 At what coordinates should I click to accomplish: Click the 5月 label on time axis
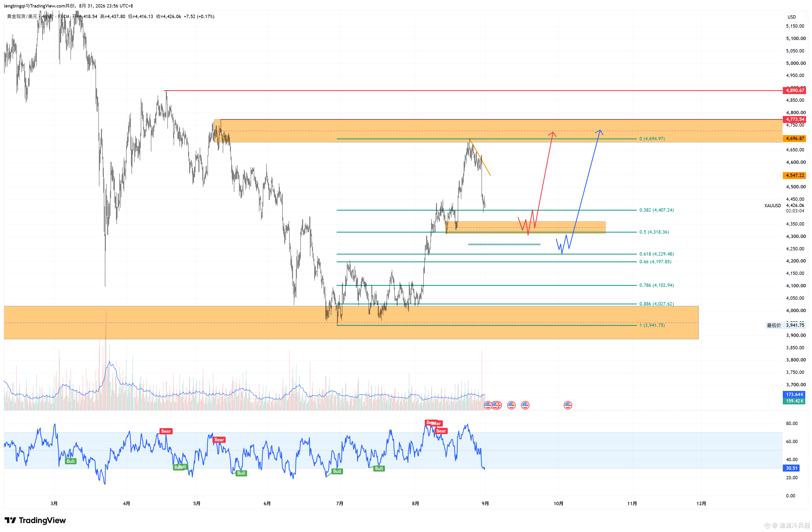click(197, 503)
